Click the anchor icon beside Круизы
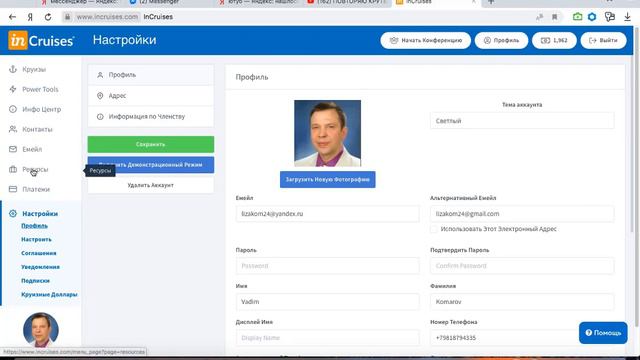This screenshot has height=360, width=640. pos(13,69)
